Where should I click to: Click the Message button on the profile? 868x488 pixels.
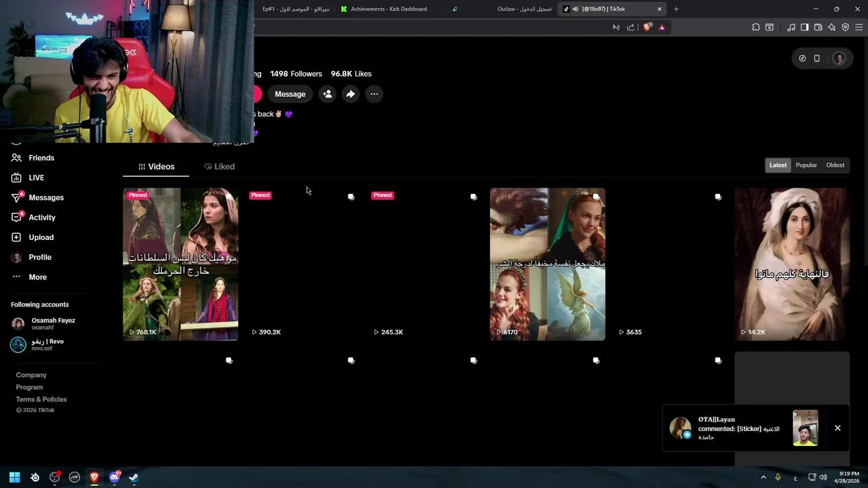[x=290, y=94]
